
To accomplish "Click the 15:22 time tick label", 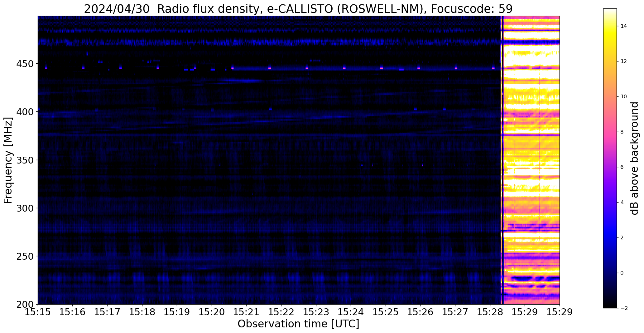I will (281, 312).
